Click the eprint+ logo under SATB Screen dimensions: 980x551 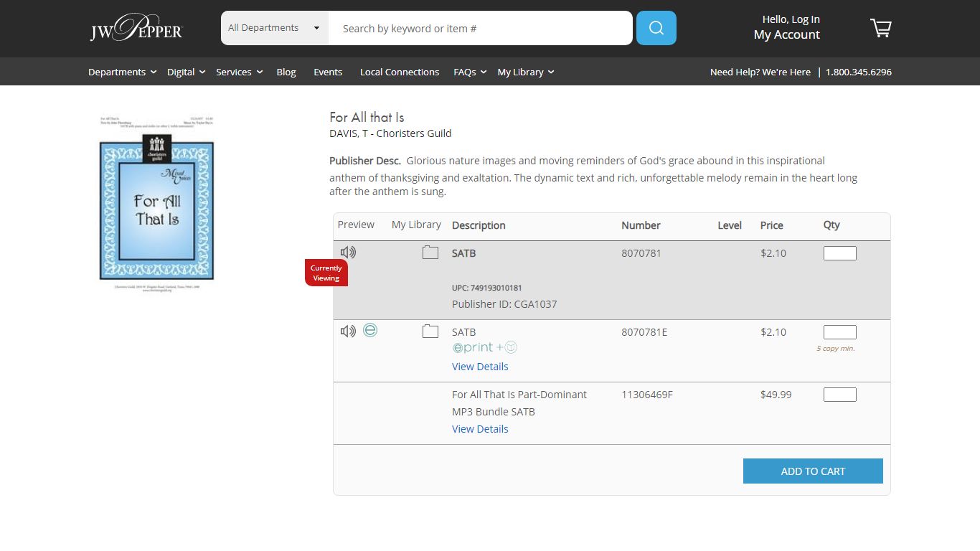pos(484,348)
